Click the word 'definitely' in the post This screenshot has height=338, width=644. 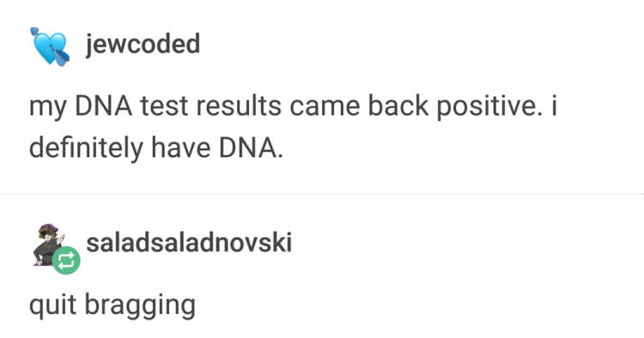pos(86,148)
